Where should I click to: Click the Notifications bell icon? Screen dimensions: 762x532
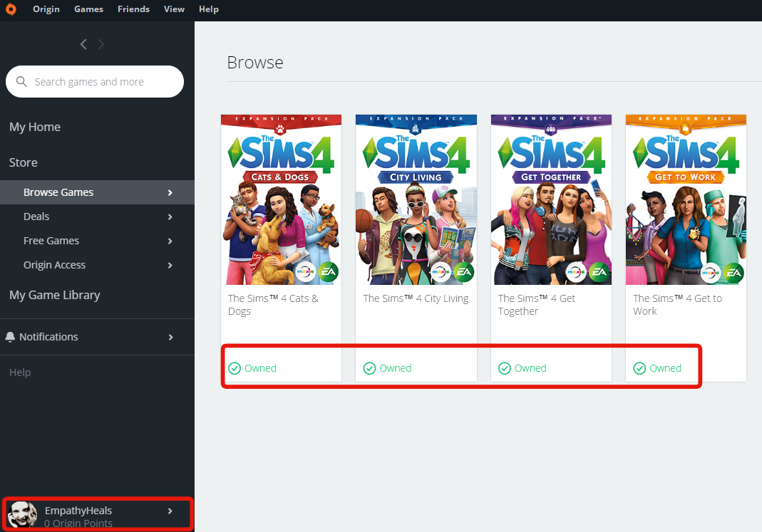tap(10, 337)
